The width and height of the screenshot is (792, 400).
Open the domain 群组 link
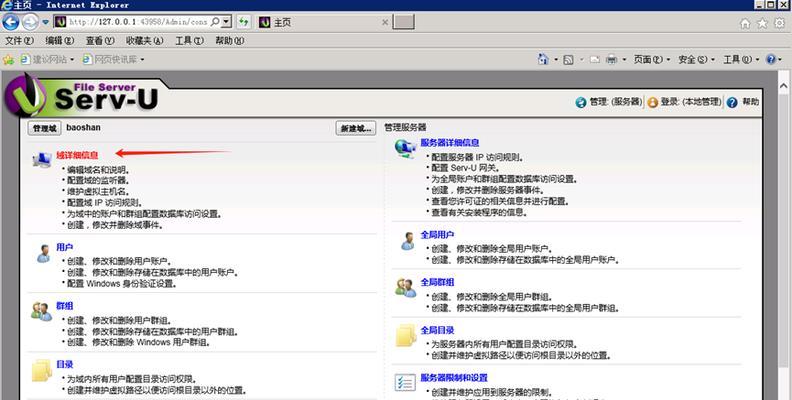coord(64,306)
